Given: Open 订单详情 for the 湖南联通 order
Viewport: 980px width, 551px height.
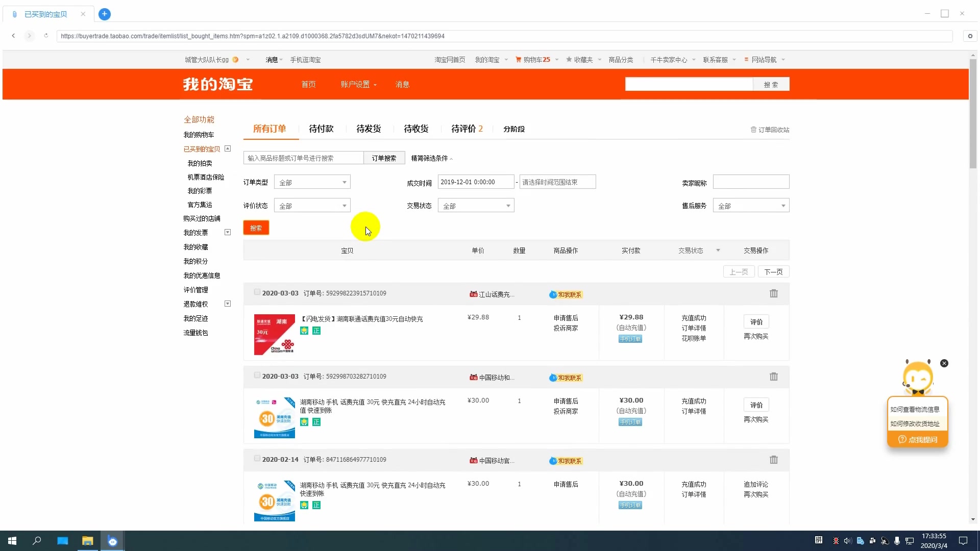Looking at the screenshot, I should pyautogui.click(x=694, y=328).
